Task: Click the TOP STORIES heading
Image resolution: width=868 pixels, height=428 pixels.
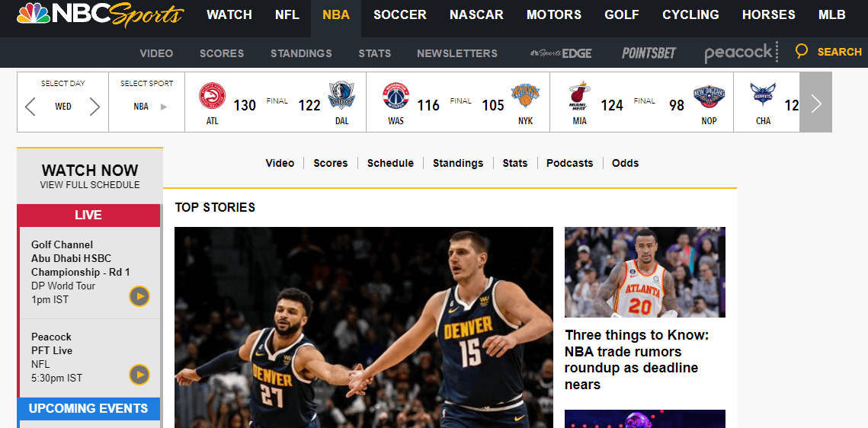Action: coord(215,207)
